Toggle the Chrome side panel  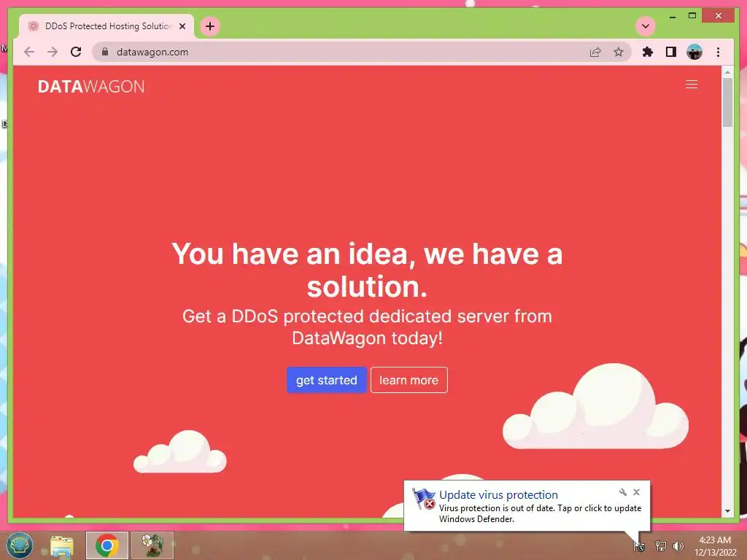[671, 52]
